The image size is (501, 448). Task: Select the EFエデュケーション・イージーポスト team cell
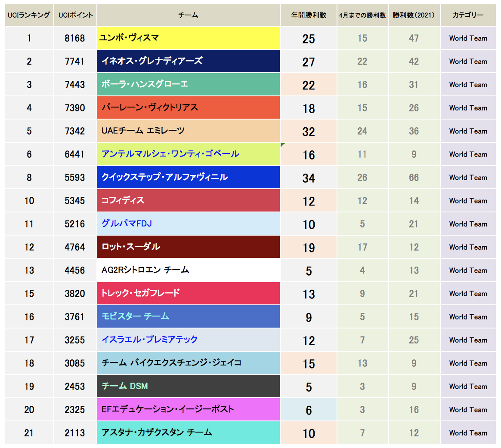pos(189,409)
